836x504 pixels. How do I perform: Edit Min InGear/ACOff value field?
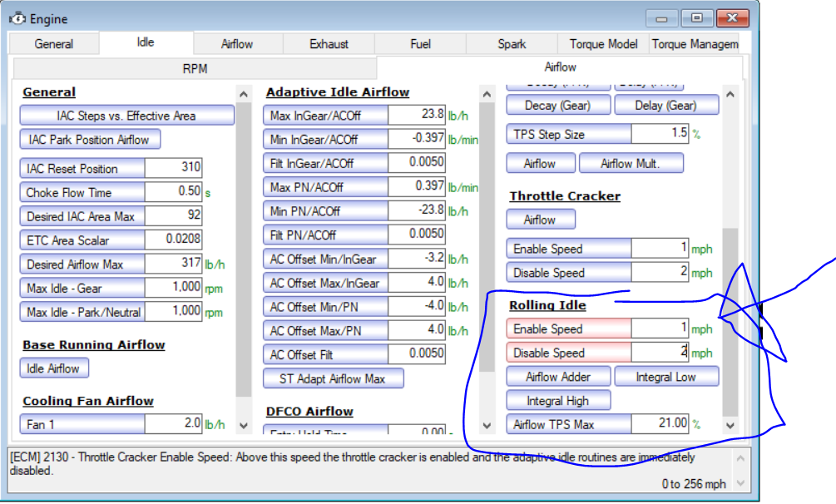pyautogui.click(x=417, y=139)
